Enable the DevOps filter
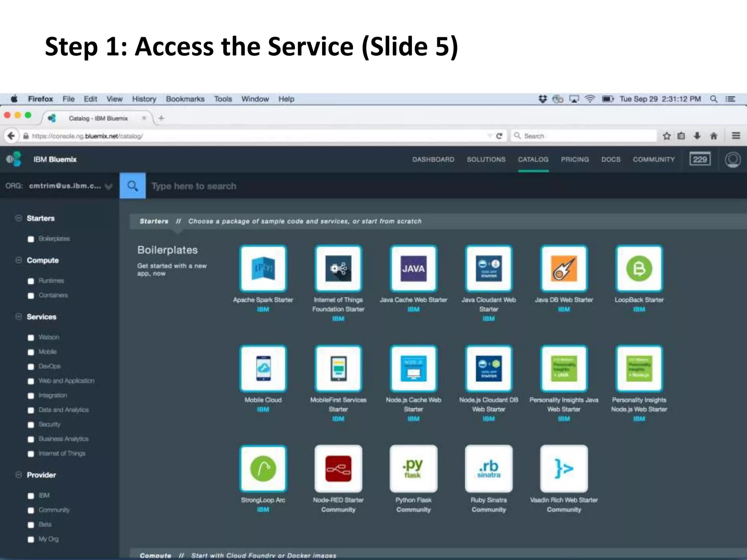Screen dimensions: 747x560 coord(31,367)
